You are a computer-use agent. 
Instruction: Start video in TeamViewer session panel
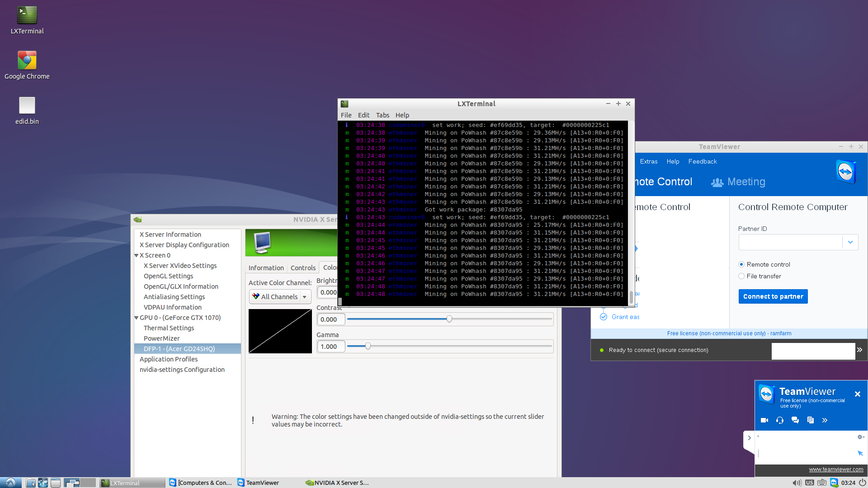point(764,420)
